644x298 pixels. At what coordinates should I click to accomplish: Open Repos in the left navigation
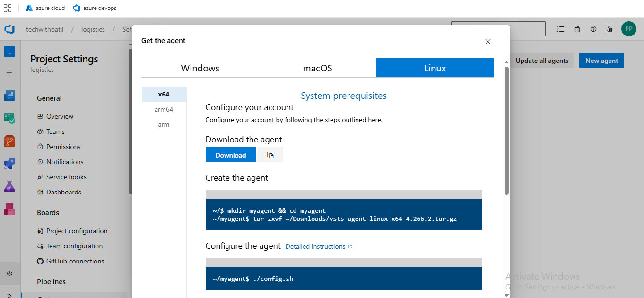click(x=9, y=140)
